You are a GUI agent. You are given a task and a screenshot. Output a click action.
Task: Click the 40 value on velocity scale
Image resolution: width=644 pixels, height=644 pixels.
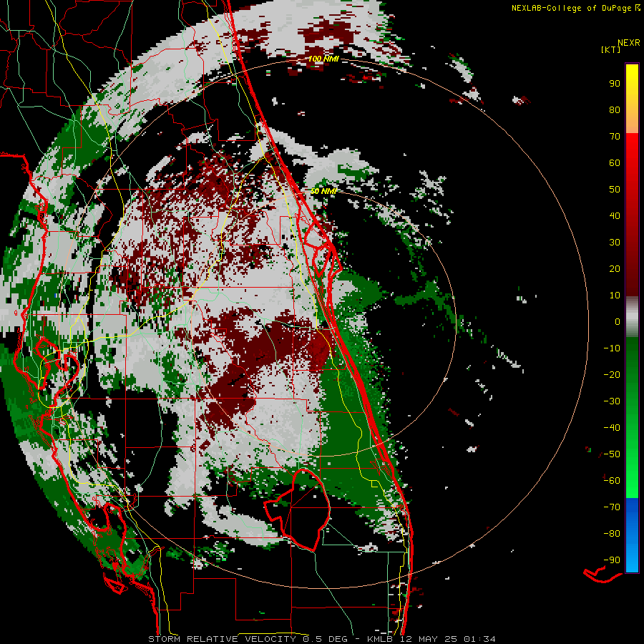pyautogui.click(x=615, y=216)
